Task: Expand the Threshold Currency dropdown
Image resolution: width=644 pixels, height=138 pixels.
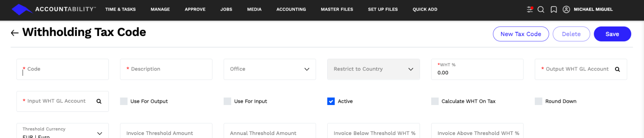Action: point(62,131)
